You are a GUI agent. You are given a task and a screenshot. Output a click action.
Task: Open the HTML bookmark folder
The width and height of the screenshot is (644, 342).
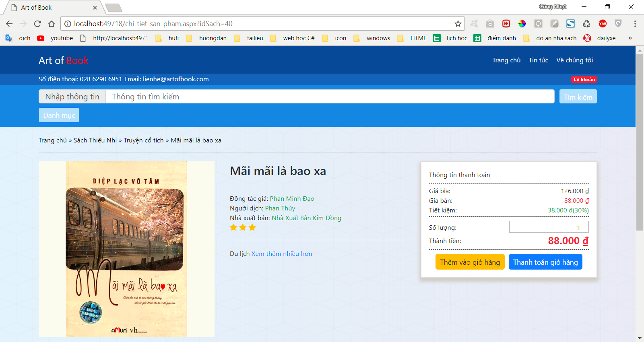coord(412,38)
